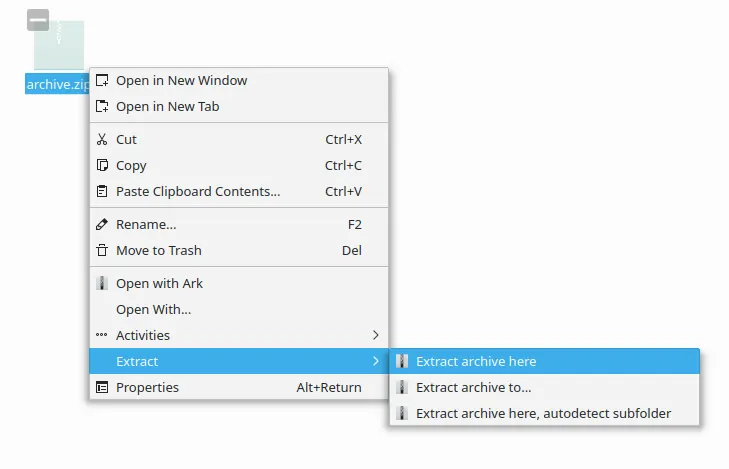Expand the Activities submenu arrow

pos(376,335)
